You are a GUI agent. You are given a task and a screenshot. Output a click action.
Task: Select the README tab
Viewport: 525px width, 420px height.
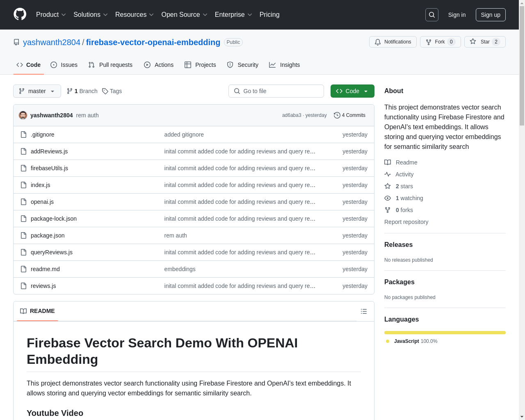[x=37, y=311]
